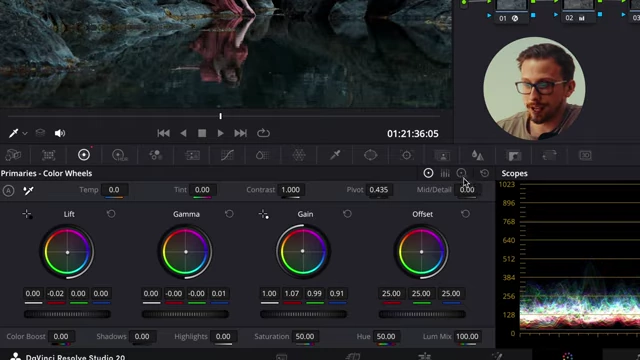Click the Hue value 50.00
Image resolution: width=640 pixels, height=360 pixels.
pos(386,337)
